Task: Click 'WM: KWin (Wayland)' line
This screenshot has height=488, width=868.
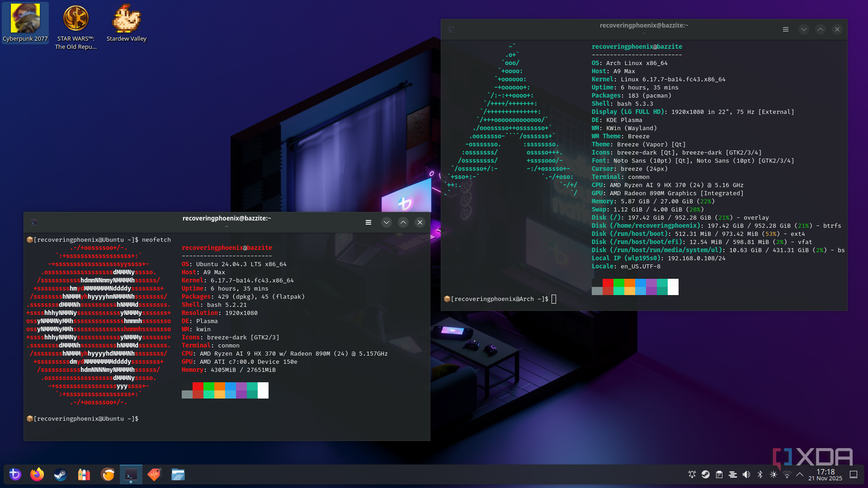Action: [624, 128]
